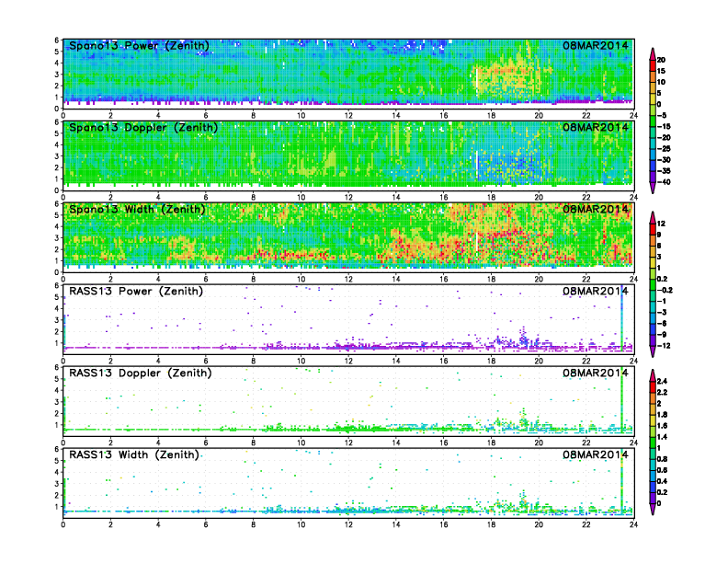Click the 'RASS13 Width (Zenith)' panel title
The height and width of the screenshot is (563, 728).
(x=133, y=454)
